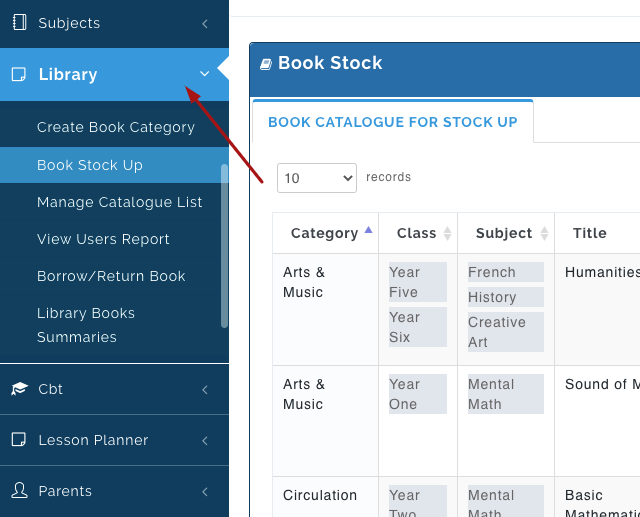Click the Class column header text

coord(416,233)
